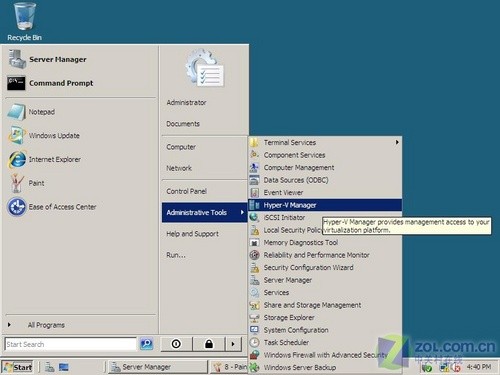The image size is (500, 375).
Task: Click Server Manager taskbar button
Action: point(158,367)
